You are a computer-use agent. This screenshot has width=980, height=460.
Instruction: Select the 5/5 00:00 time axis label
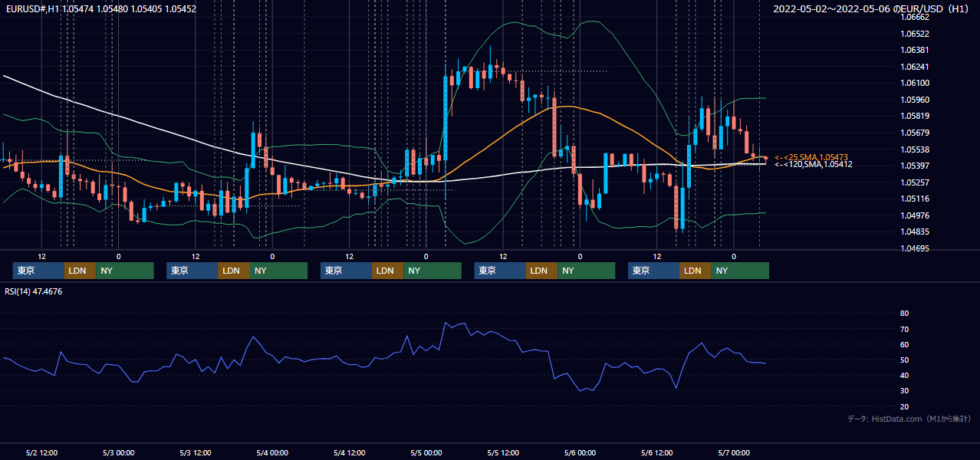[x=426, y=452]
